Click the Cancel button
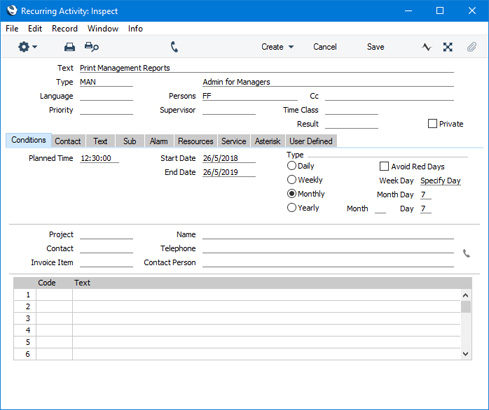Image resolution: width=489 pixels, height=410 pixels. 325,47
